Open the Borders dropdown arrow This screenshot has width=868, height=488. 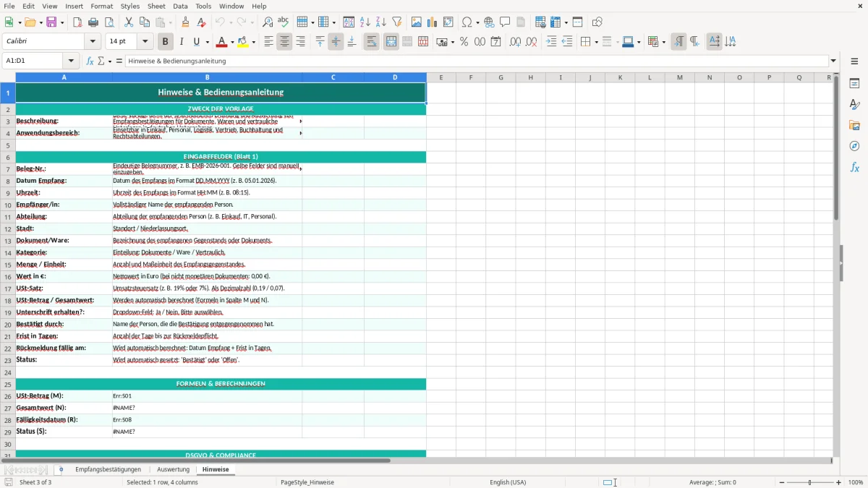tap(596, 42)
